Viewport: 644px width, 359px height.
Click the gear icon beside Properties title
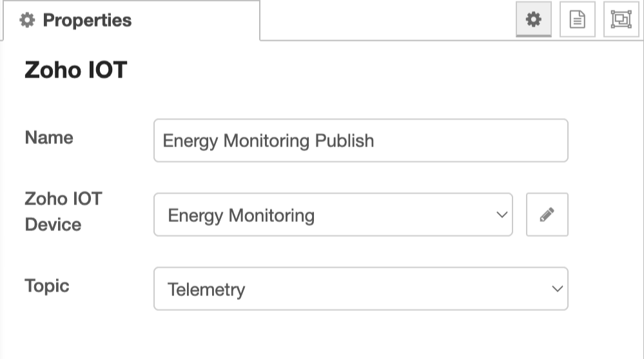click(26, 21)
